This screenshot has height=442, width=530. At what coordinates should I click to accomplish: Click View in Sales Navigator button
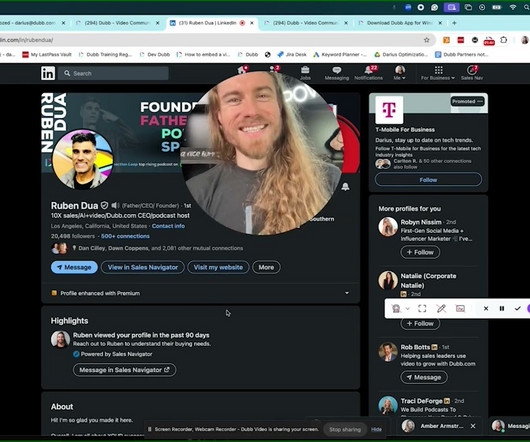coord(143,267)
